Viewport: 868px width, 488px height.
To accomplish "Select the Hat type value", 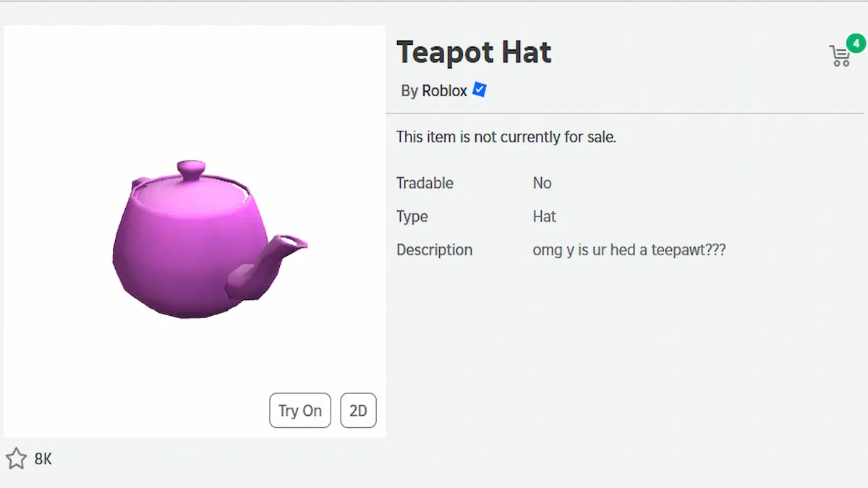I will [544, 216].
